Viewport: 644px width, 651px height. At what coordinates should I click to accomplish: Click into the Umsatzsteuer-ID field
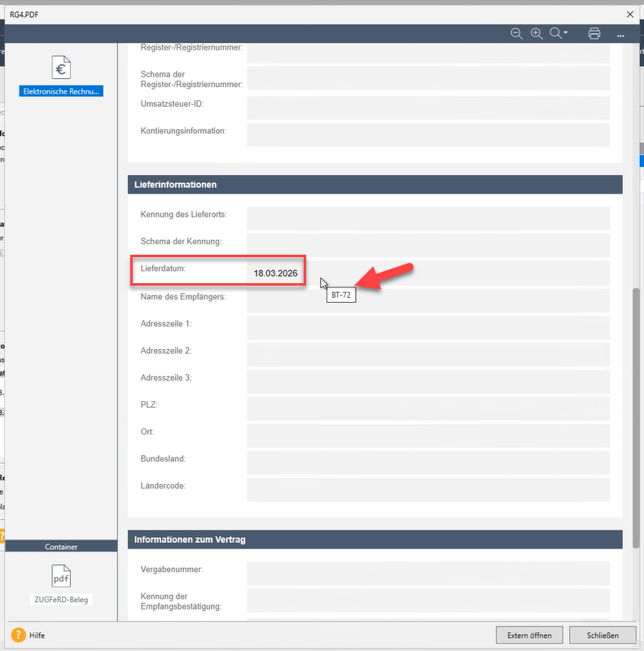tap(428, 107)
